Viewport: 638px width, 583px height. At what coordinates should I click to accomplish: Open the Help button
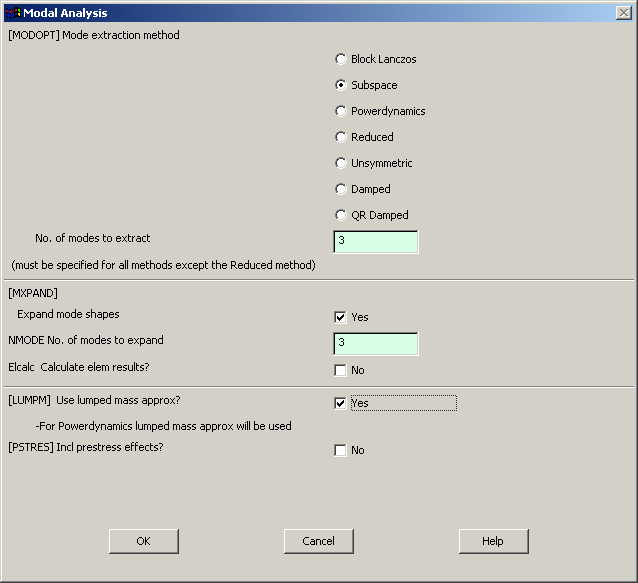click(493, 541)
